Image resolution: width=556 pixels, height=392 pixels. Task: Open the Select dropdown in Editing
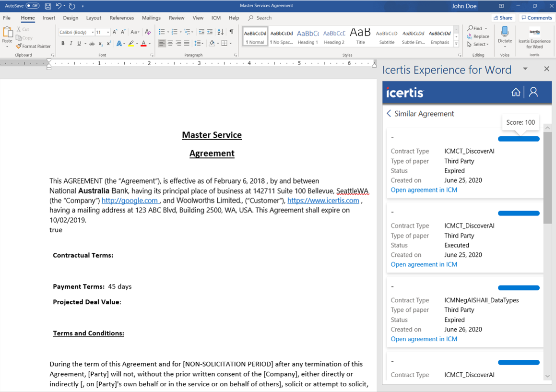[x=478, y=44]
